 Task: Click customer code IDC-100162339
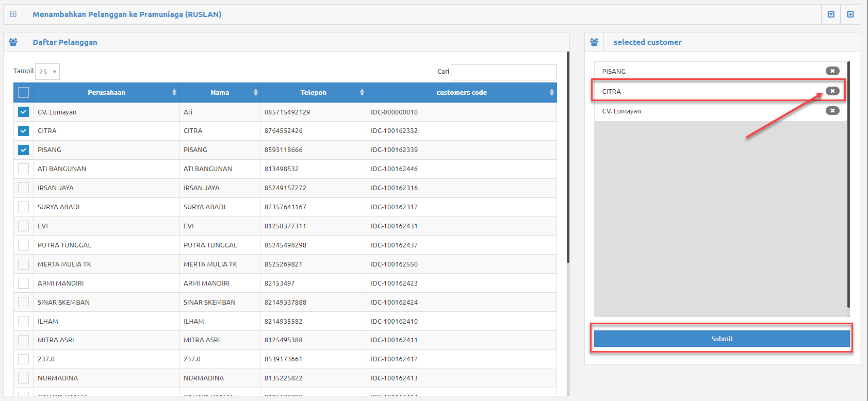(394, 150)
